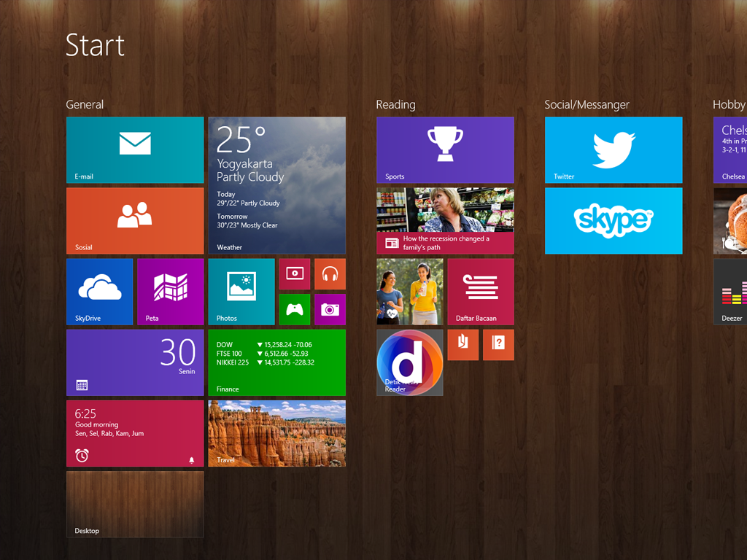
Task: Switch to the Desktop
Action: pyautogui.click(x=134, y=505)
